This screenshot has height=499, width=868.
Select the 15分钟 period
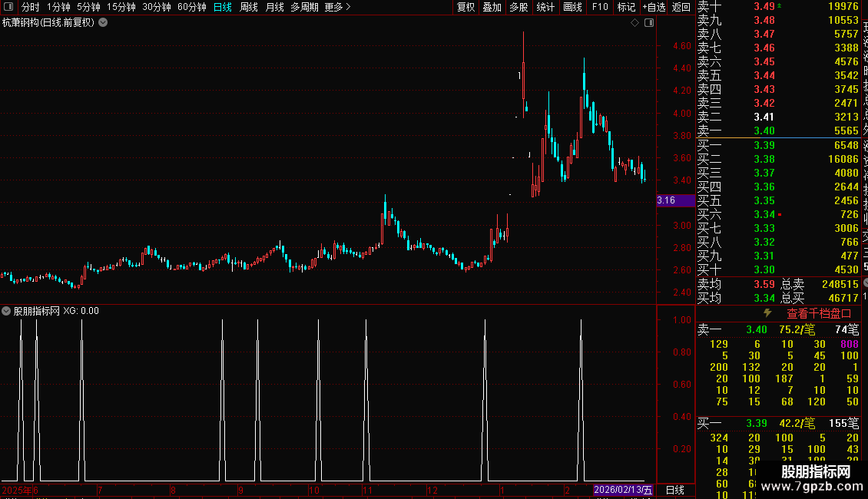pos(121,7)
